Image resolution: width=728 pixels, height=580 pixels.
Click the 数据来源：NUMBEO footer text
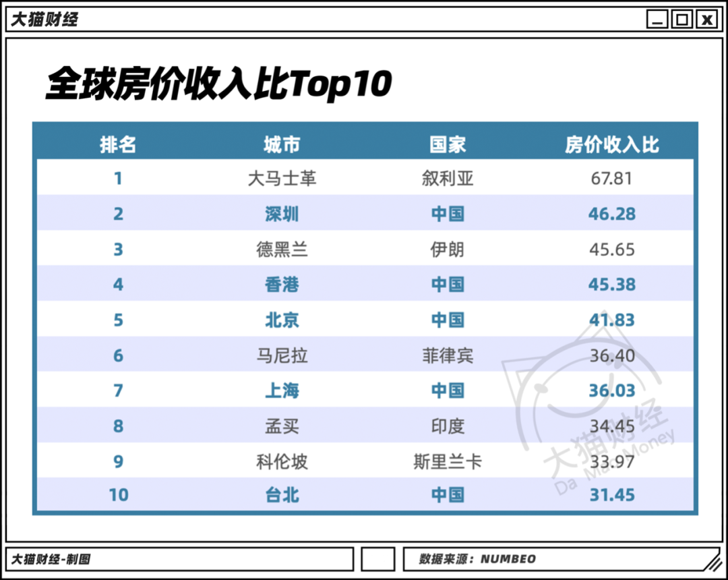(x=477, y=559)
